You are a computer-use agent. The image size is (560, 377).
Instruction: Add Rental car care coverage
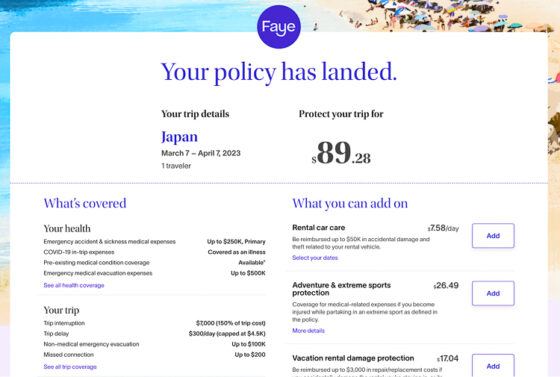[x=493, y=236]
